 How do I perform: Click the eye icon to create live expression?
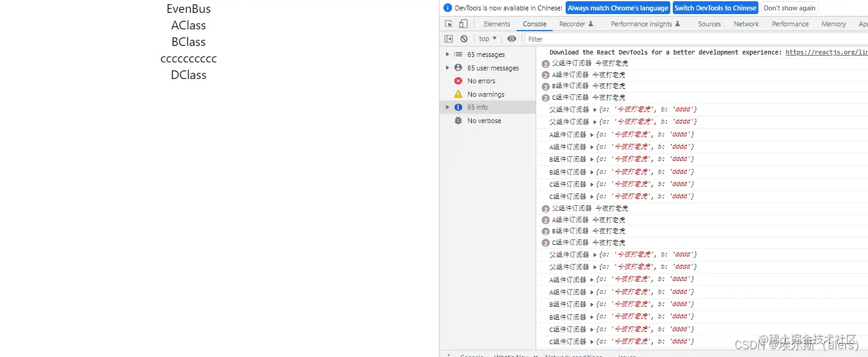click(x=512, y=38)
